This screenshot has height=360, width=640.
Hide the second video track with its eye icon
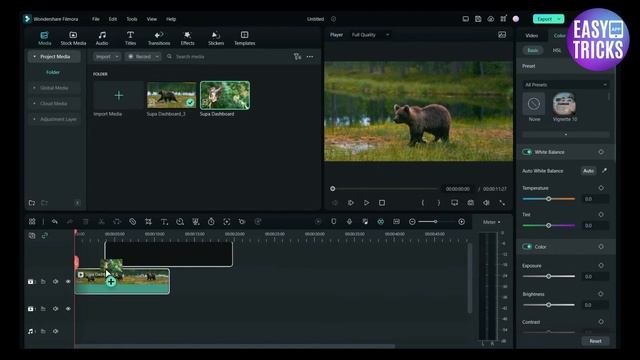pos(68,309)
